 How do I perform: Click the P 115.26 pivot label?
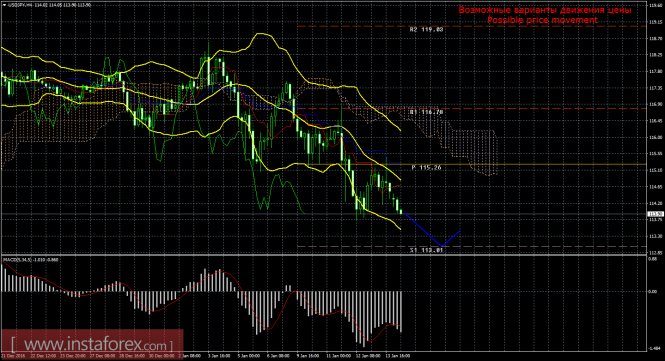(x=426, y=168)
